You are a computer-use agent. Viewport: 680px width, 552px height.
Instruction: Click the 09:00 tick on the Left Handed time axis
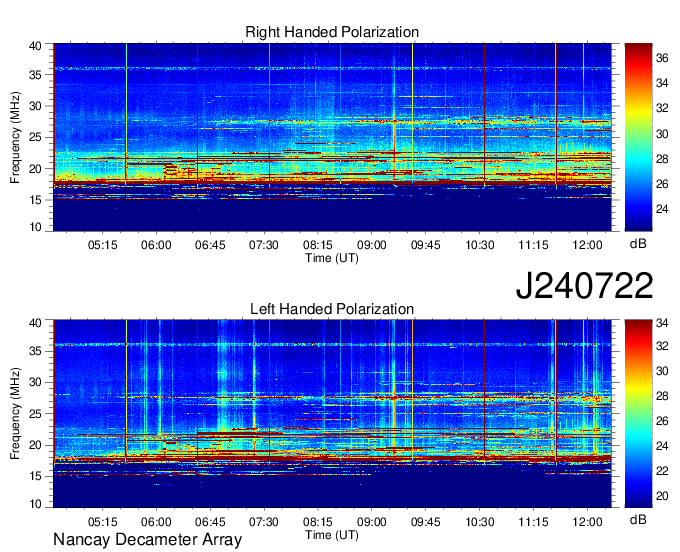coord(372,522)
